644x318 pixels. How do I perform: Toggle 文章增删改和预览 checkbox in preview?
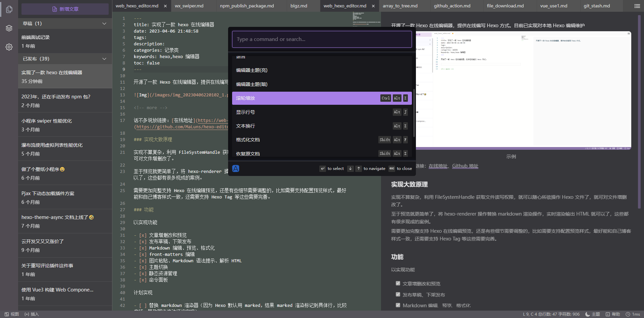click(398, 283)
